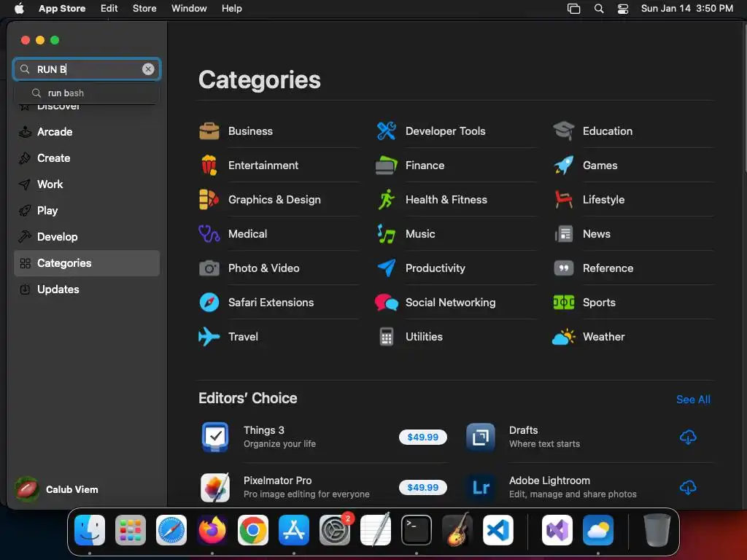The image size is (747, 560).
Task: Open the Productivity paper plane icon
Action: 387,268
